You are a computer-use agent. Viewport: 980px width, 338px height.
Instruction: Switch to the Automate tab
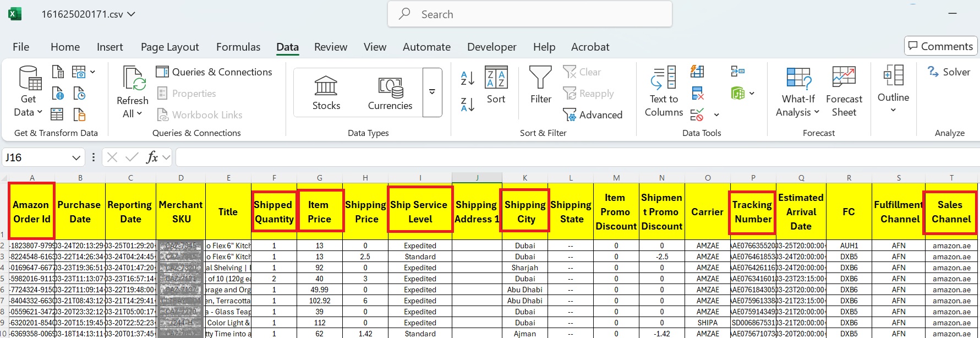426,47
